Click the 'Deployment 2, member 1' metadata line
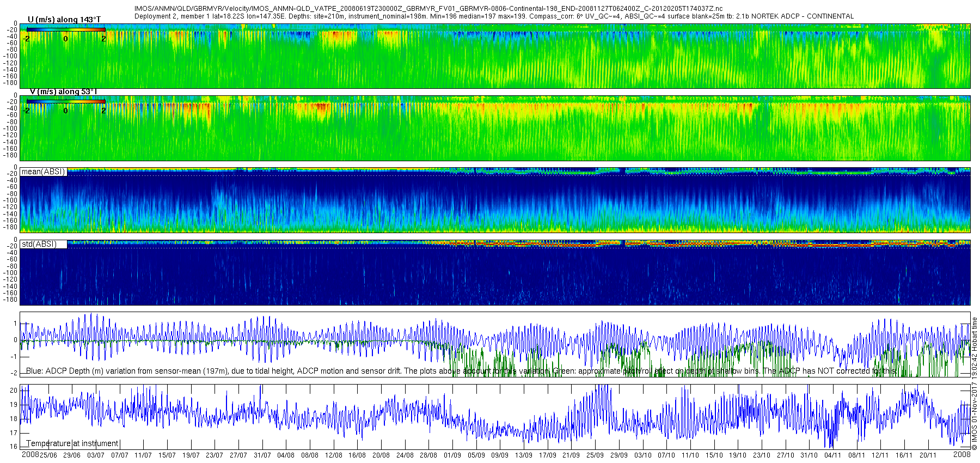 (x=494, y=16)
